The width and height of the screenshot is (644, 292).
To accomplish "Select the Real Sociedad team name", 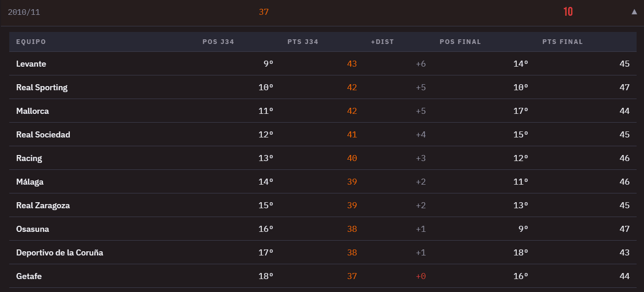I will [x=43, y=135].
